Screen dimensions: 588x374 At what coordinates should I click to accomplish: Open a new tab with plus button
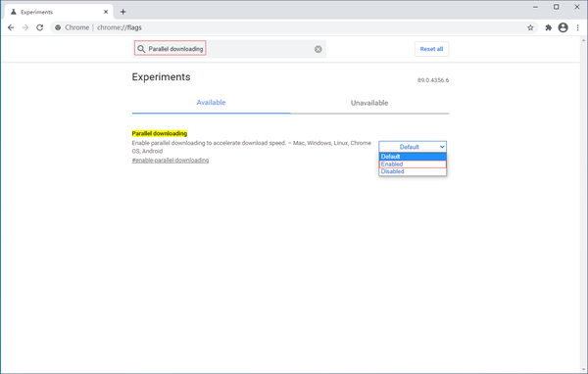click(123, 12)
